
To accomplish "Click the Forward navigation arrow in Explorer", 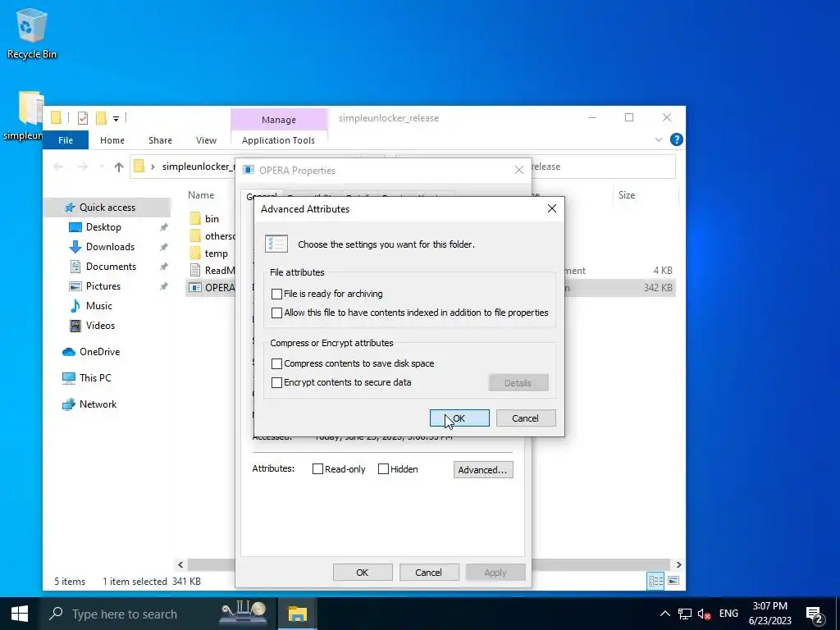I will tap(82, 167).
